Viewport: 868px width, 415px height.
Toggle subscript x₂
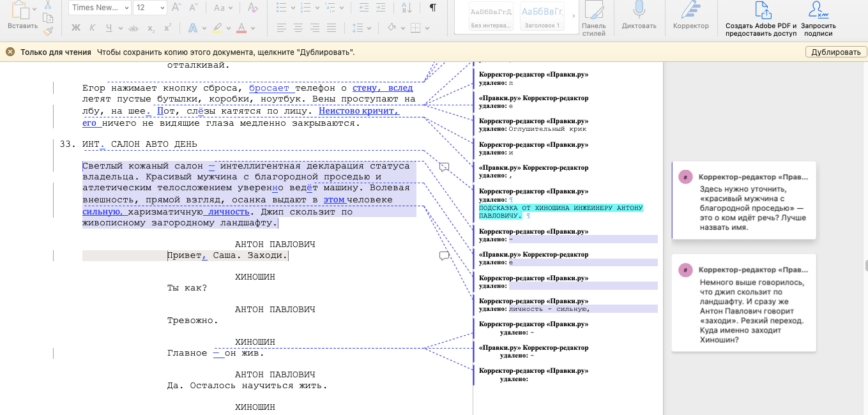tap(151, 27)
